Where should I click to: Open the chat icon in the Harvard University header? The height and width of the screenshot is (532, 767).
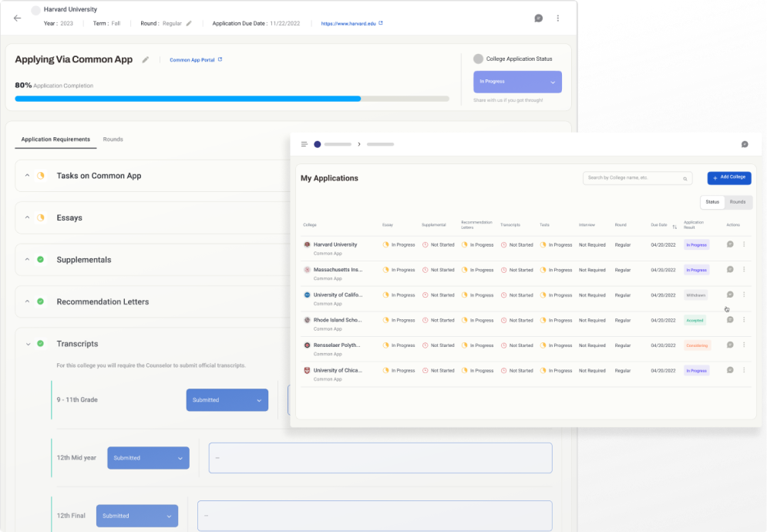point(539,19)
